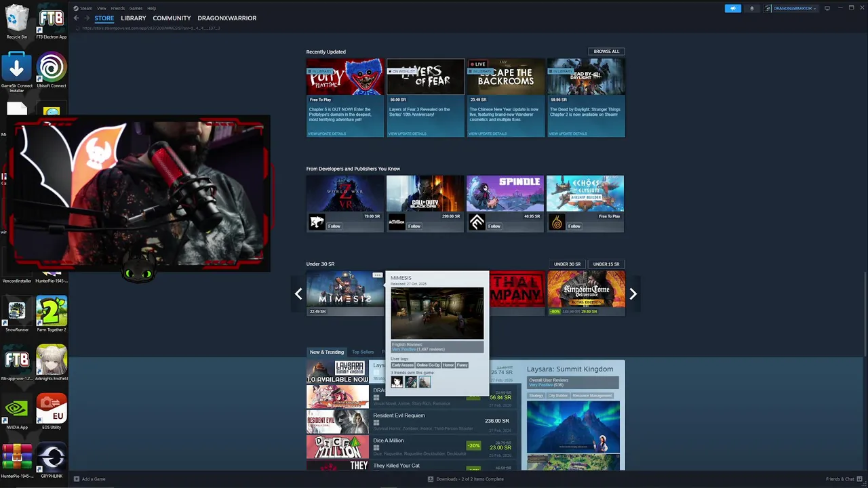Switch to Big Picture mode icon
The height and width of the screenshot is (488, 868).
(827, 8)
